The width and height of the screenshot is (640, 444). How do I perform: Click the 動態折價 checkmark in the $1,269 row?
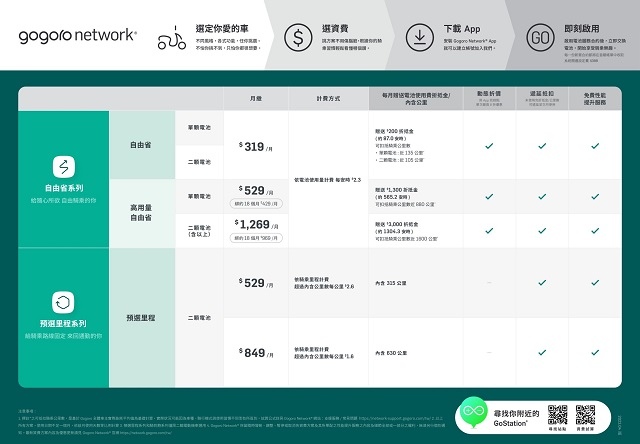pos(489,231)
